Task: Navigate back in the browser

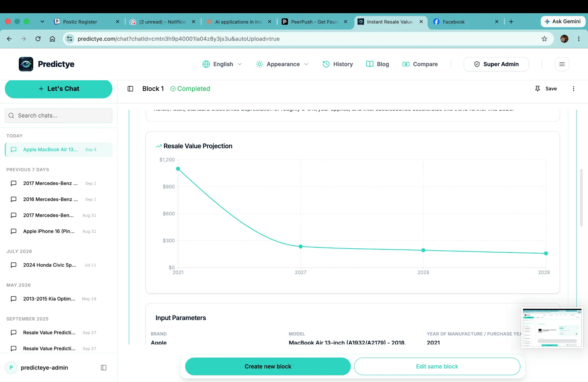Action: [x=9, y=39]
